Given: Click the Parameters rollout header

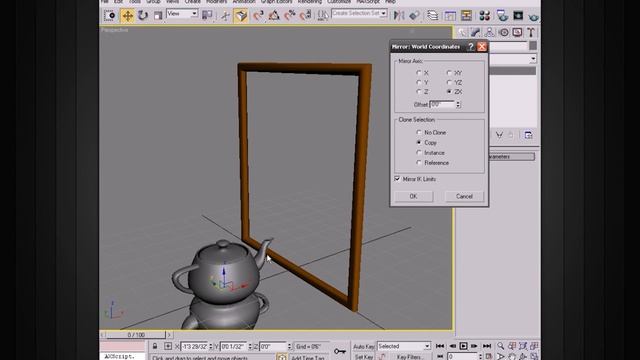Looking at the screenshot, I should tap(512, 157).
